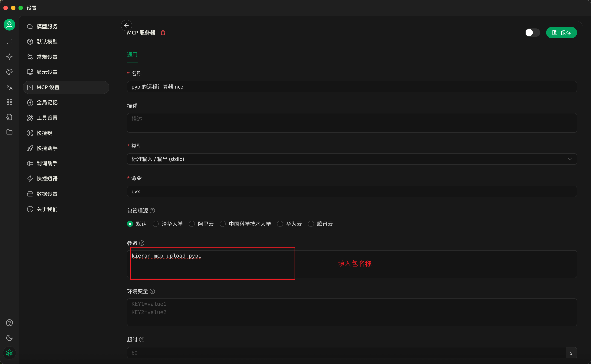This screenshot has width=591, height=364.
Task: Select 默认 package source
Action: click(137, 224)
